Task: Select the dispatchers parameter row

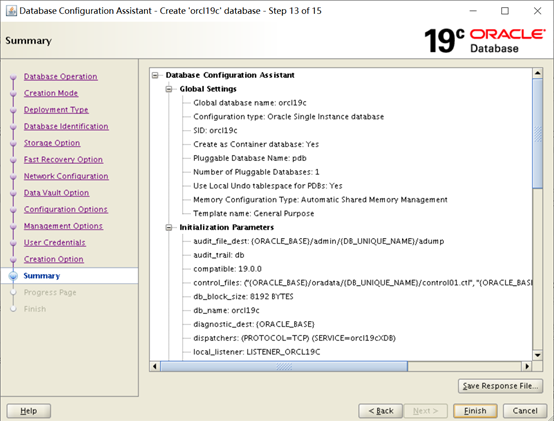Action: point(294,338)
